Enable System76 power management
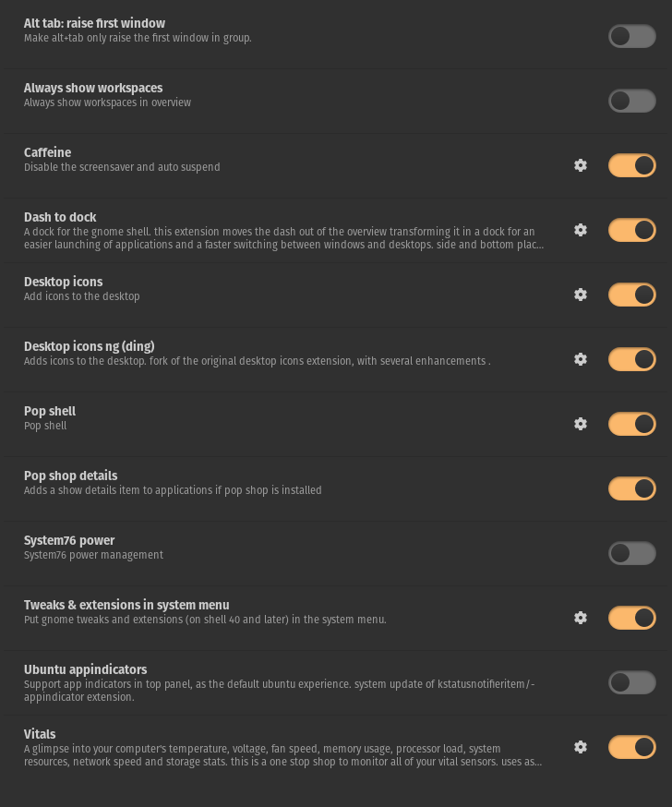 tap(631, 553)
